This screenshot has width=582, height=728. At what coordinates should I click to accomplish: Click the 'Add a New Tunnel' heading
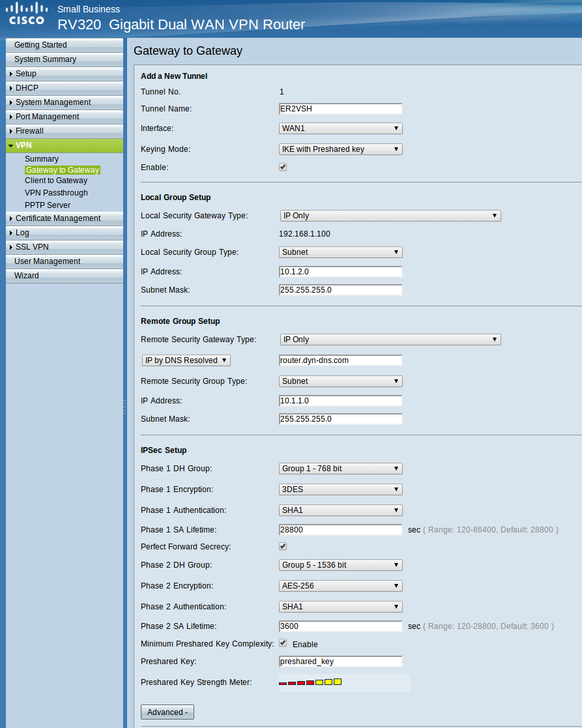(174, 76)
